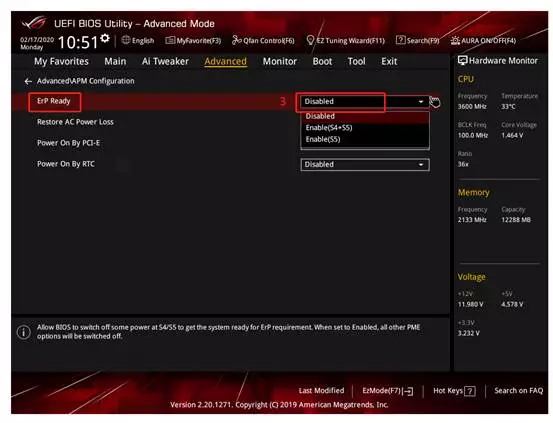Select Power On By PCI-E setting
Screen dimensions: 553x423
coord(68,143)
